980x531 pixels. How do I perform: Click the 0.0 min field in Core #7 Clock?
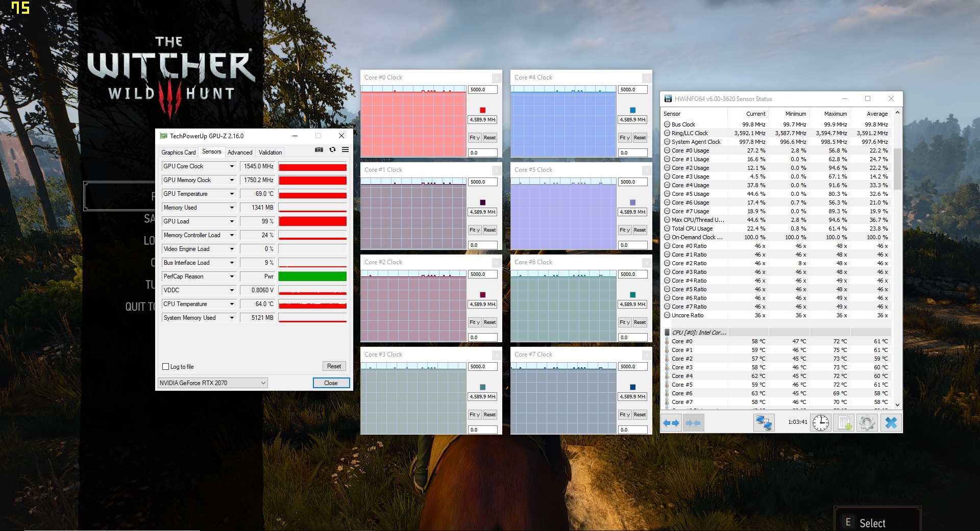[632, 430]
